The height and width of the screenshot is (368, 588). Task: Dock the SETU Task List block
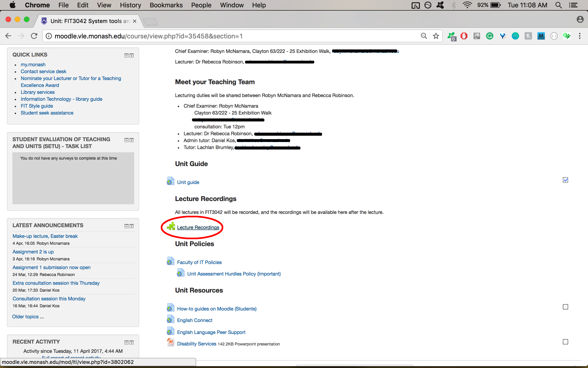[x=131, y=140]
